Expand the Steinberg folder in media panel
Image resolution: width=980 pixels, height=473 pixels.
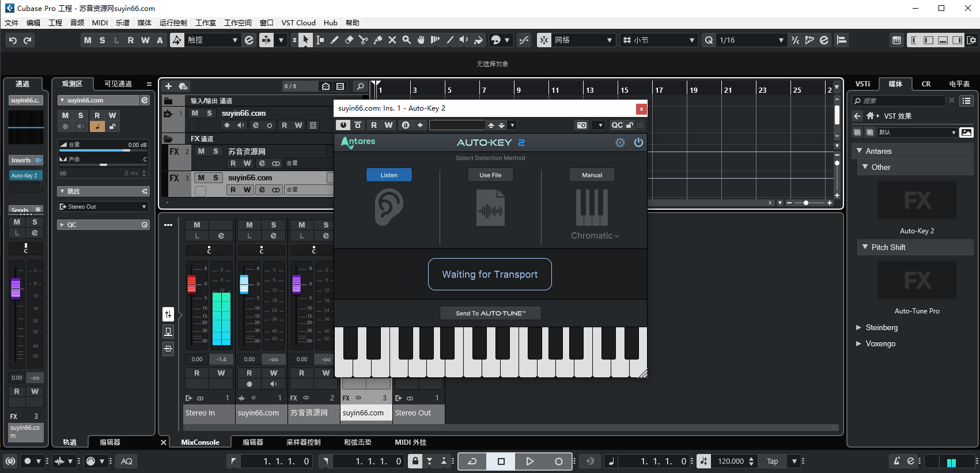pyautogui.click(x=858, y=328)
